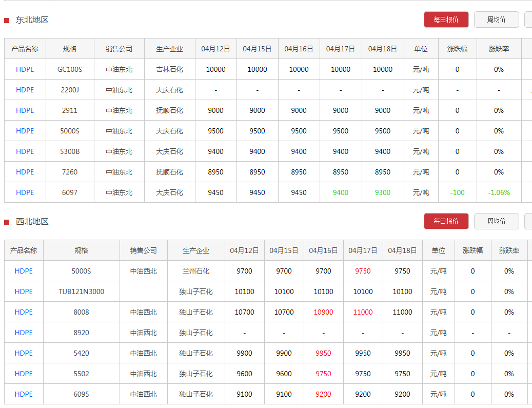Open HDPE link in 6097 row
This screenshot has height=408, width=532.
(x=25, y=193)
